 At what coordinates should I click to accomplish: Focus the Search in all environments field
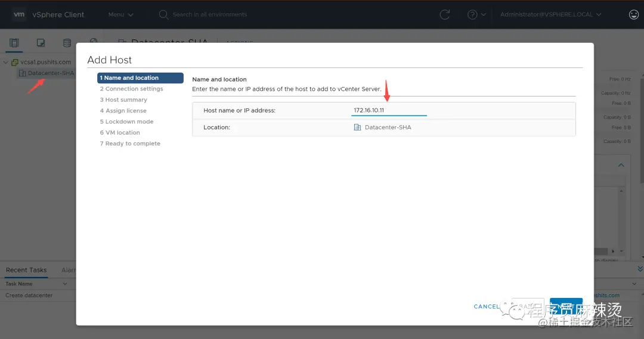209,14
